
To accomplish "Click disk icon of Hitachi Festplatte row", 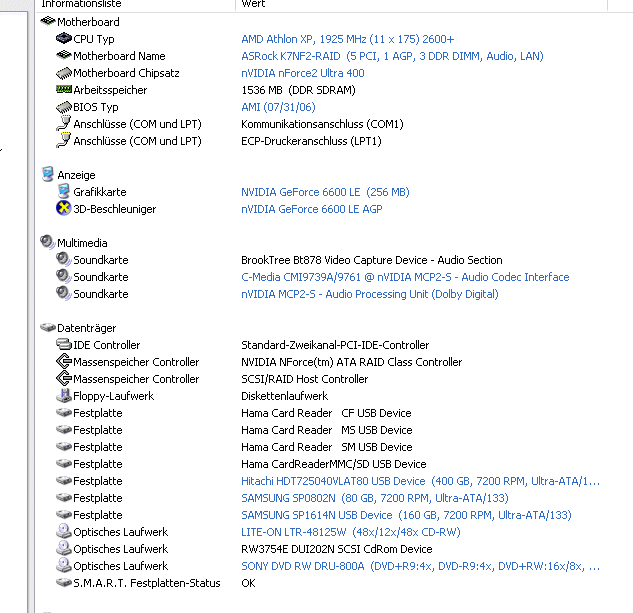I will (x=64, y=480).
